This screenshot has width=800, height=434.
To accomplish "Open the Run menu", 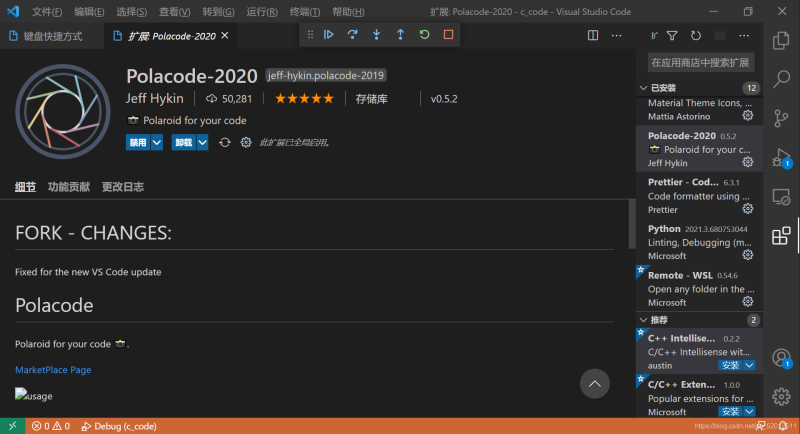I will tap(262, 12).
